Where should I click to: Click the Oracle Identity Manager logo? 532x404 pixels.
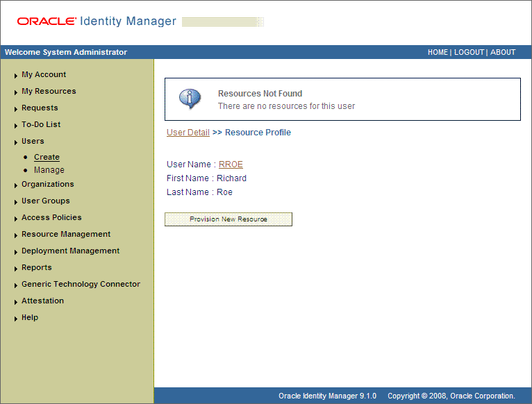tap(97, 22)
